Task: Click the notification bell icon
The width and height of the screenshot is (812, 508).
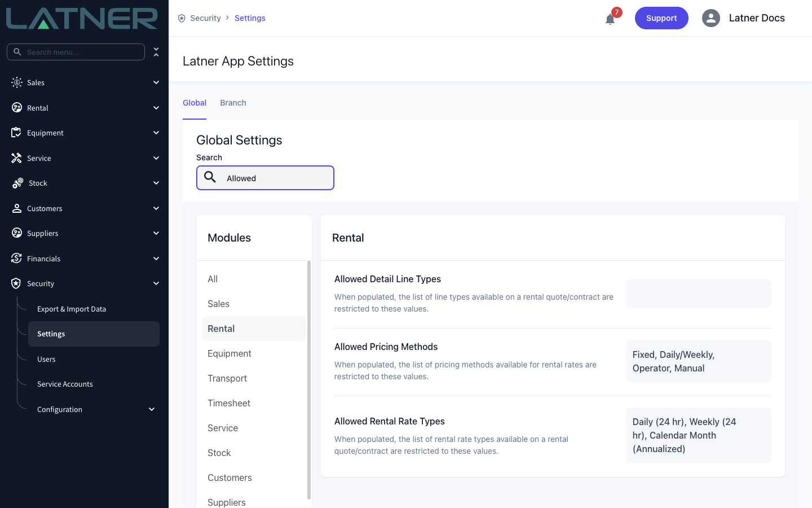Action: [x=610, y=20]
